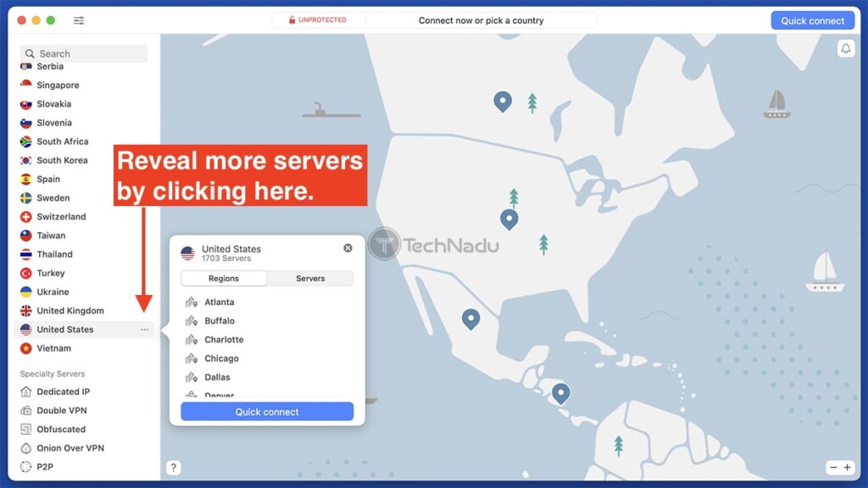Select the Costa Rica map pin

561,393
